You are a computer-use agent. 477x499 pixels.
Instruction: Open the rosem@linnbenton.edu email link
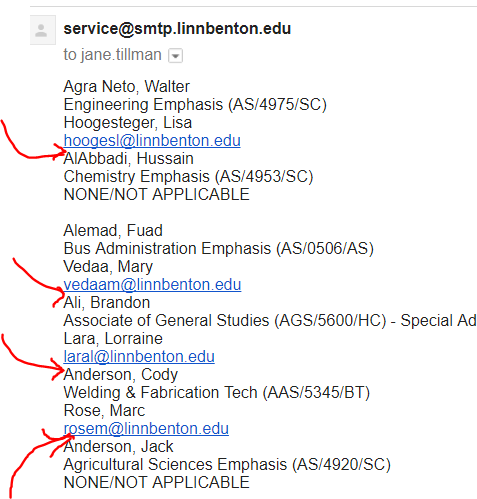point(146,429)
